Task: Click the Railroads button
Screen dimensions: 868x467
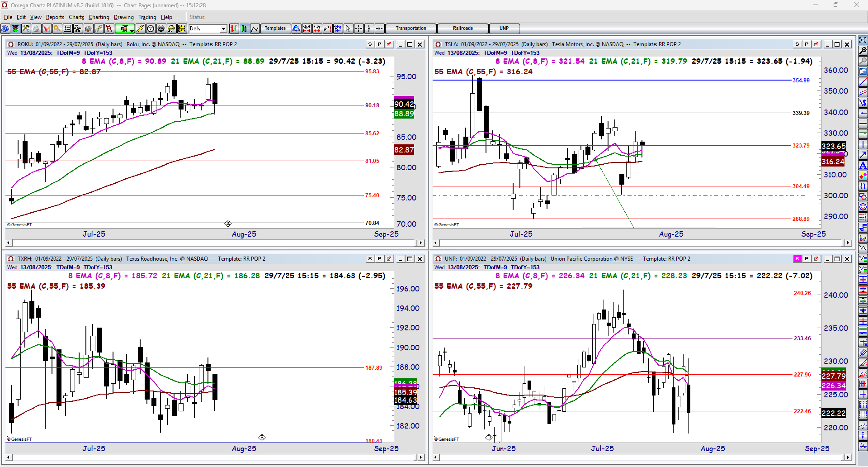Action: (463, 29)
